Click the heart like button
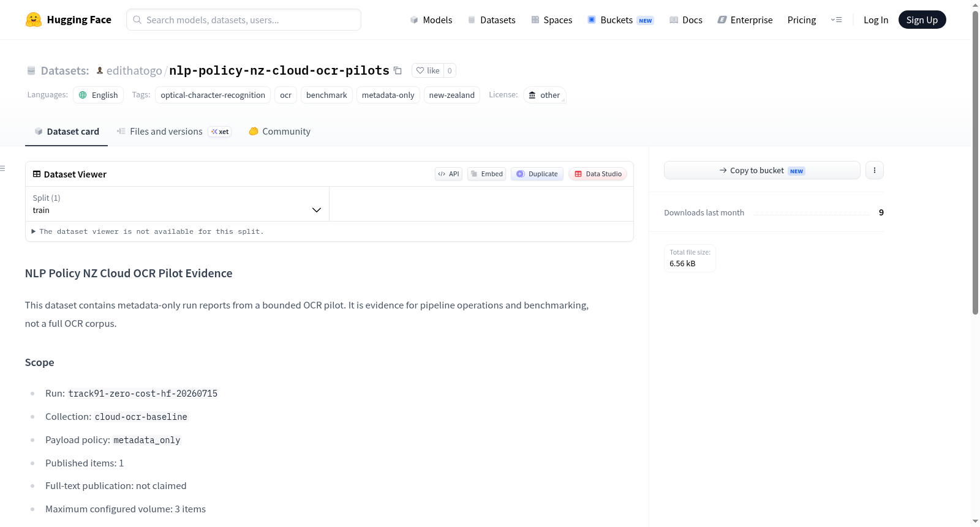Screen dimensions: 980x527 coord(428,70)
